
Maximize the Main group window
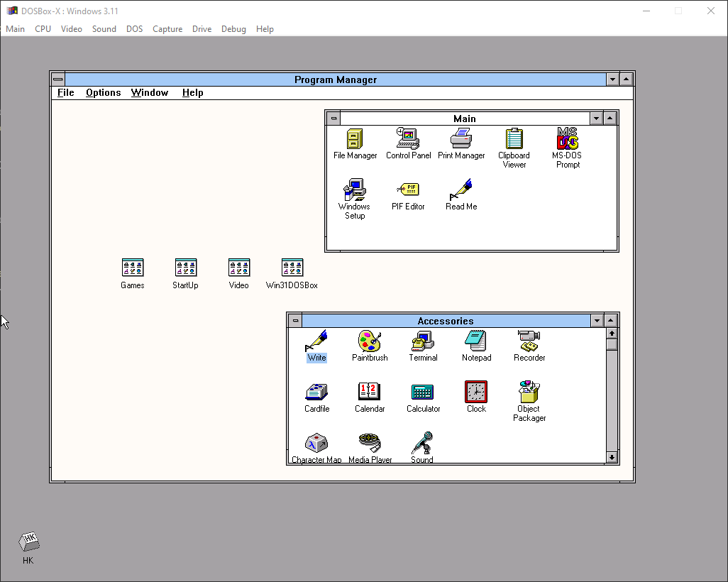click(x=610, y=119)
